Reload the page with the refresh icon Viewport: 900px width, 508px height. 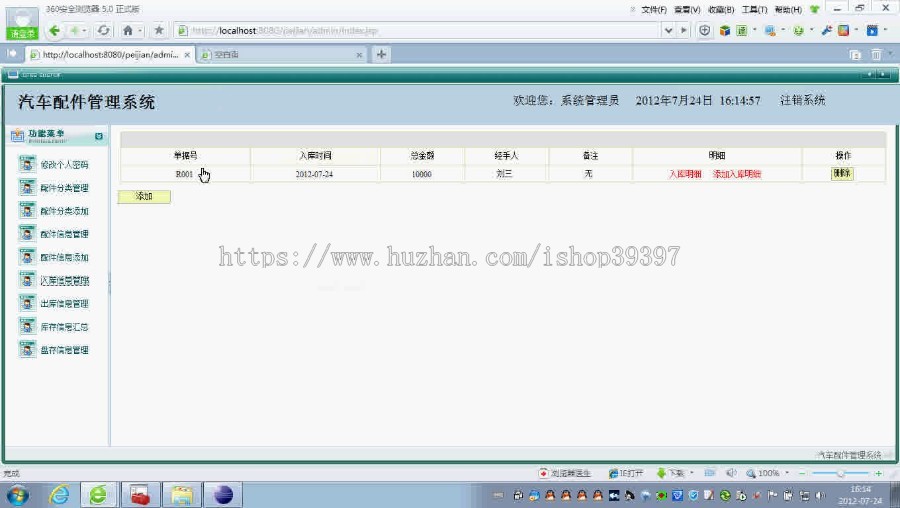coord(103,30)
